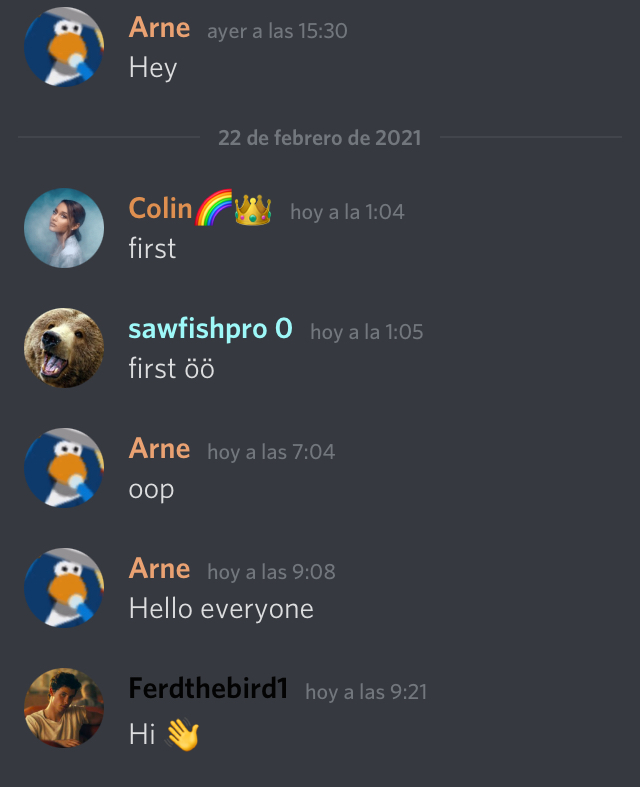
Task: Click the waving hand emoji
Action: coord(182,734)
